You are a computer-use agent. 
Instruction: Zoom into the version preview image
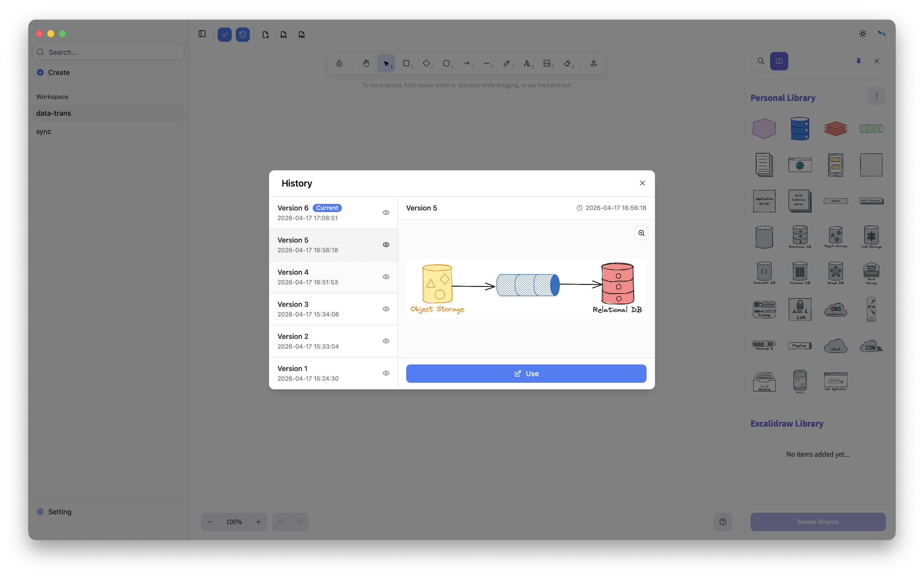click(x=641, y=233)
